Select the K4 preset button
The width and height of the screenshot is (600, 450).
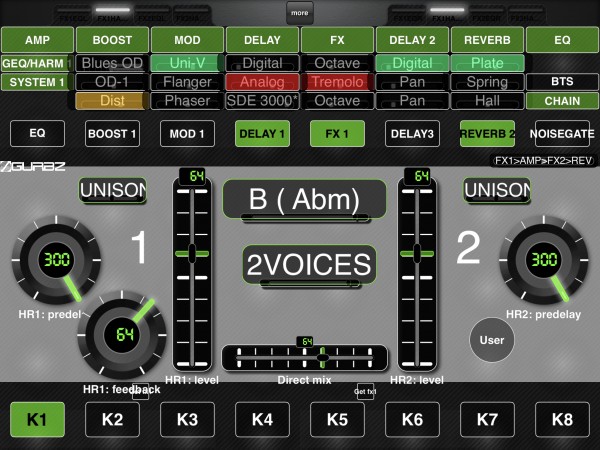tap(262, 419)
